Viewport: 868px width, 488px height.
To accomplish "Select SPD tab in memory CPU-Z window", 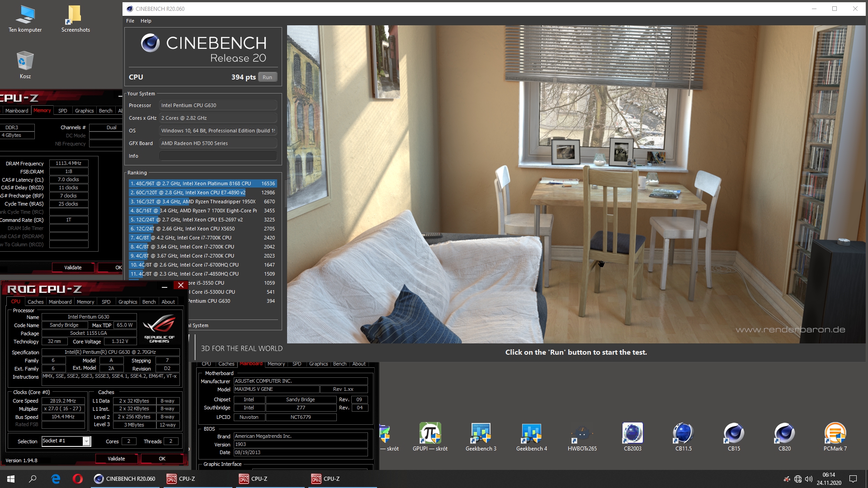I will pos(63,111).
